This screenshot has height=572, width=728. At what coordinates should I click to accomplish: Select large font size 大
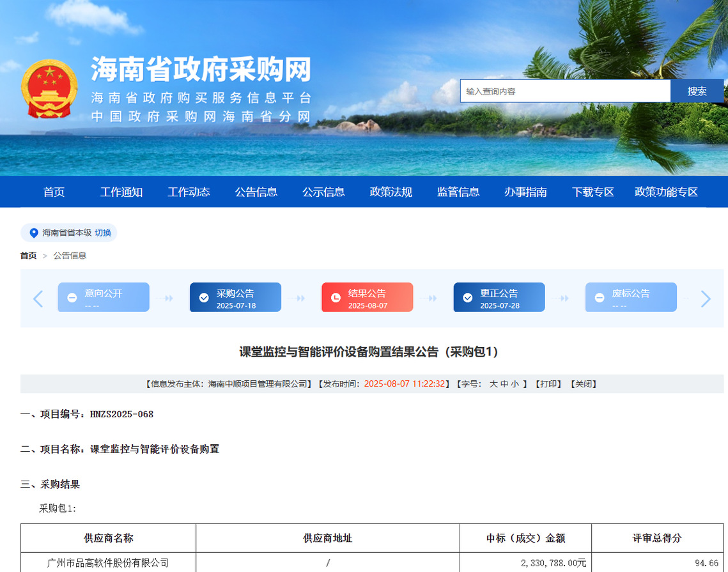(x=493, y=384)
